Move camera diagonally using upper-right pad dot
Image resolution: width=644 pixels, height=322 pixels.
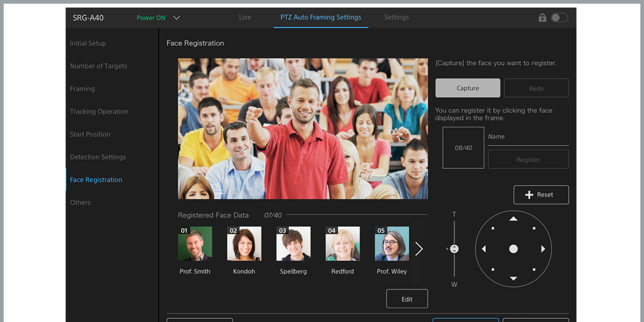pyautogui.click(x=534, y=229)
